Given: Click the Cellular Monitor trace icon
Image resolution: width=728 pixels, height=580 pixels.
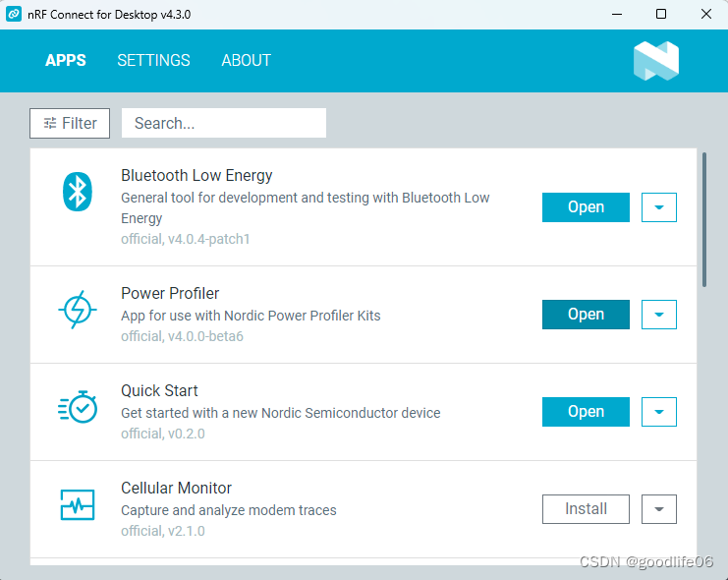Looking at the screenshot, I should [78, 504].
